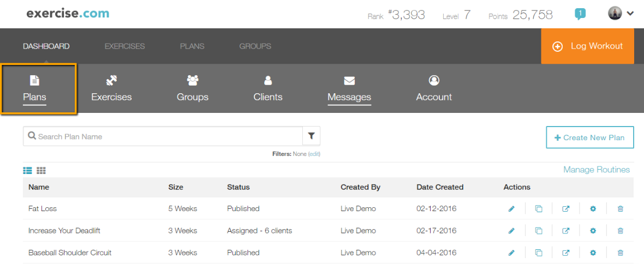
Task: Click Create New Plan button
Action: pyautogui.click(x=589, y=137)
